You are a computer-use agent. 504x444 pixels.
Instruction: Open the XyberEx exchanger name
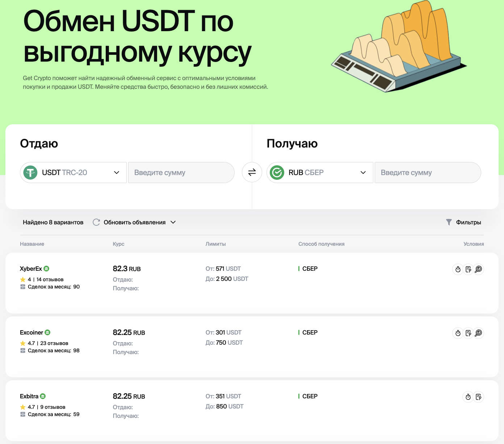pos(31,269)
